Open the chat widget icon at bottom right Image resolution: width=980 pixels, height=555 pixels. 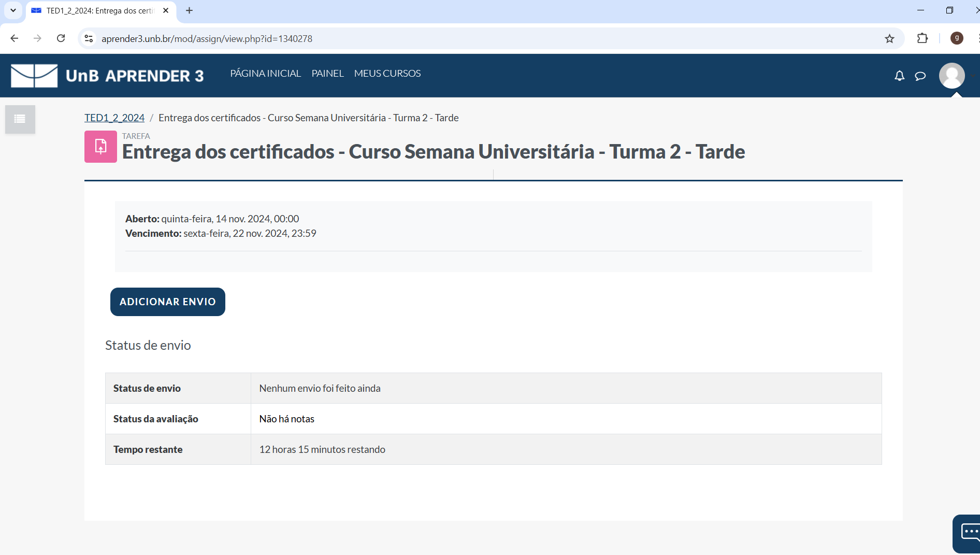[x=968, y=534]
